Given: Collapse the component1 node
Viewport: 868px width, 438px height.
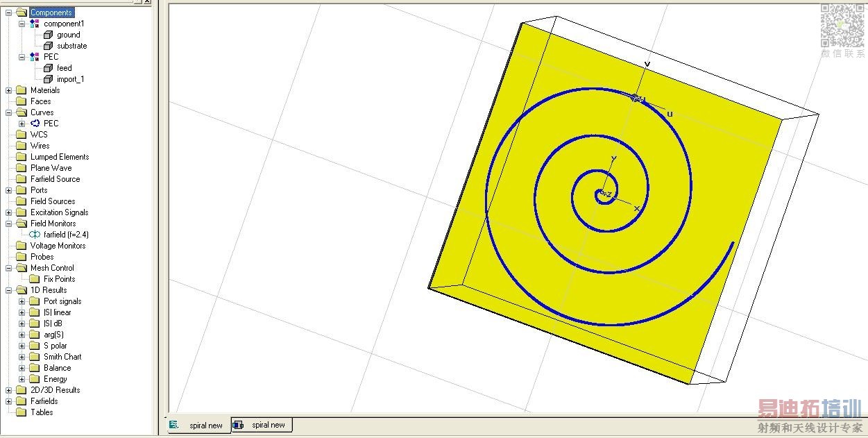Looking at the screenshot, I should (x=22, y=24).
